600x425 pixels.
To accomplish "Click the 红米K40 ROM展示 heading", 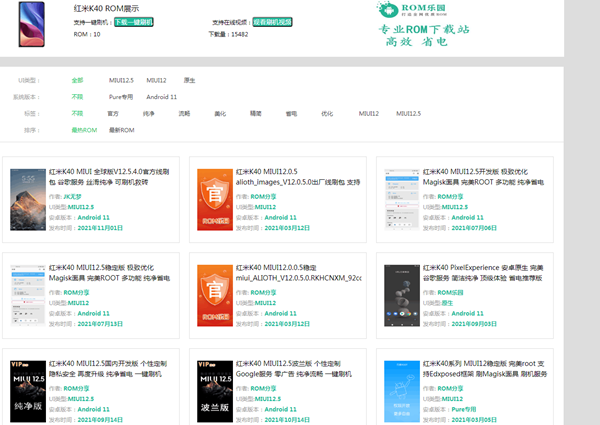I will click(x=106, y=8).
